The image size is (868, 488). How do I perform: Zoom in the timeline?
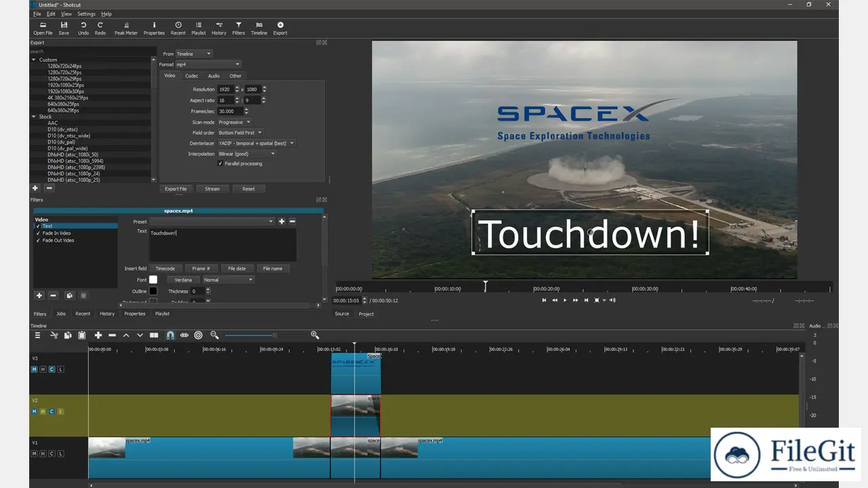315,335
